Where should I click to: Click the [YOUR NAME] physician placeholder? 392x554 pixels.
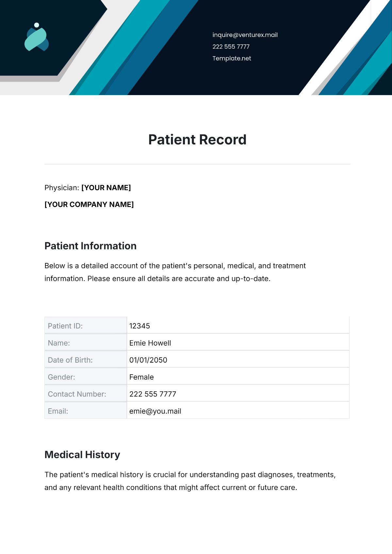[x=106, y=188]
